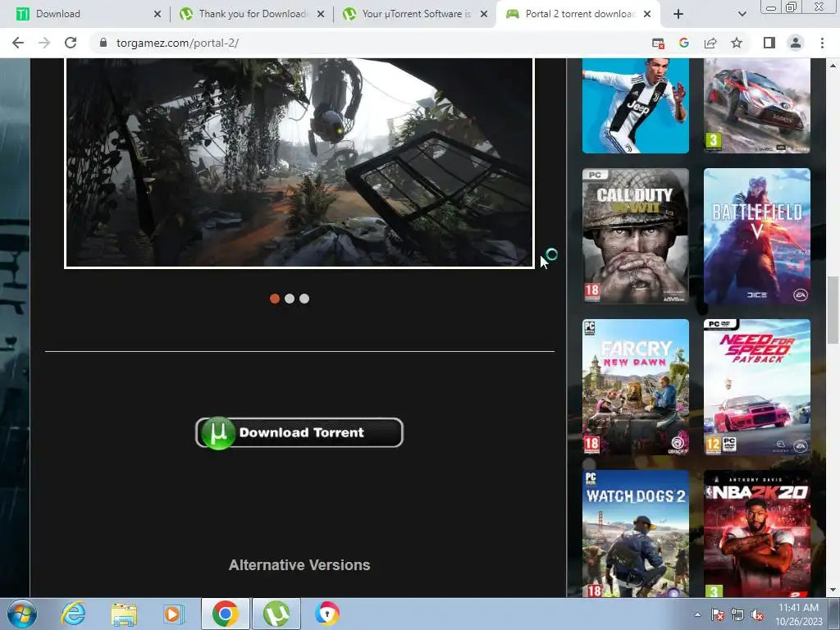The height and width of the screenshot is (630, 840).
Task: View site lock security info
Action: click(x=103, y=43)
